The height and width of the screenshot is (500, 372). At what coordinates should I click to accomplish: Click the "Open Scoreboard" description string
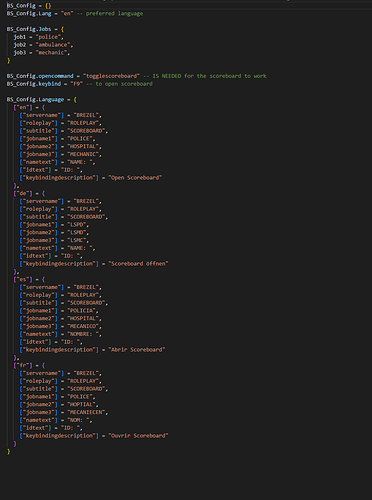coord(135,178)
